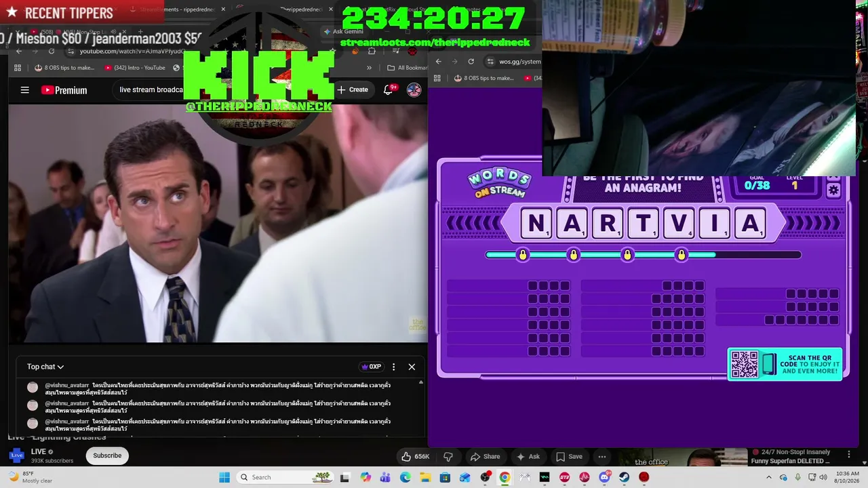Click first lock on game progress bar
868x488 pixels.
(522, 255)
